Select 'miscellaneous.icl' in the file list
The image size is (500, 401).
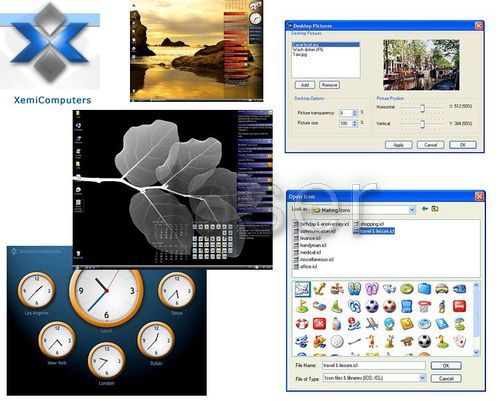(314, 259)
